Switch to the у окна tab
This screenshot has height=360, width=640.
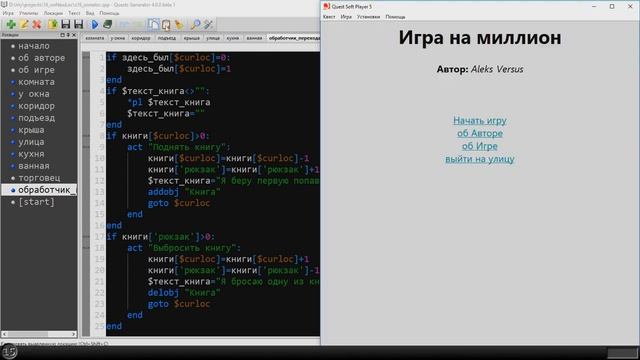click(x=118, y=38)
